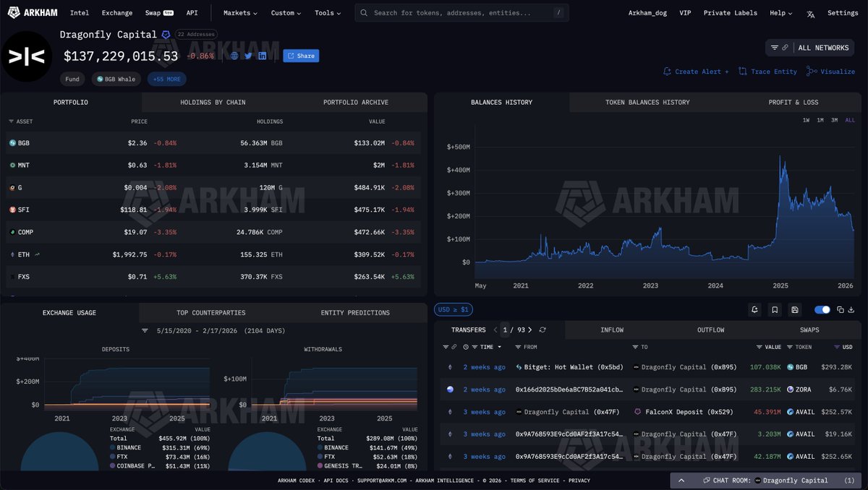The height and width of the screenshot is (490, 868).
Task: Click the Twitter icon for Dragonfly Capital
Action: [x=248, y=56]
